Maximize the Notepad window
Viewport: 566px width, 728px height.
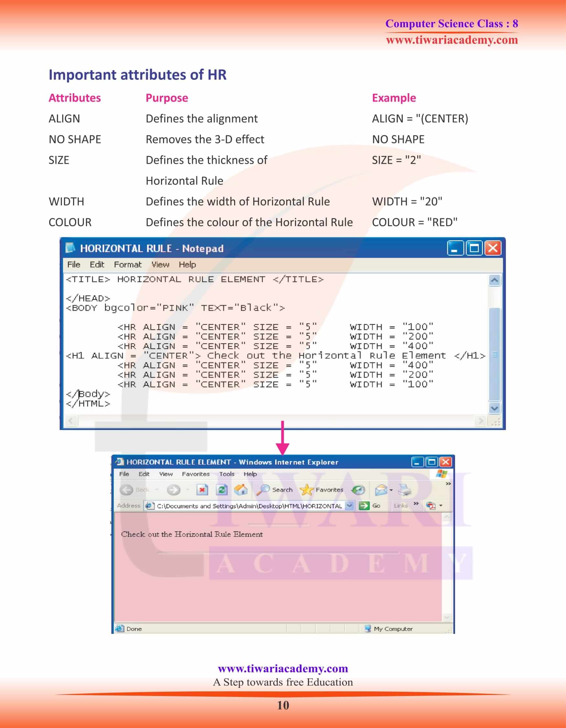point(474,248)
